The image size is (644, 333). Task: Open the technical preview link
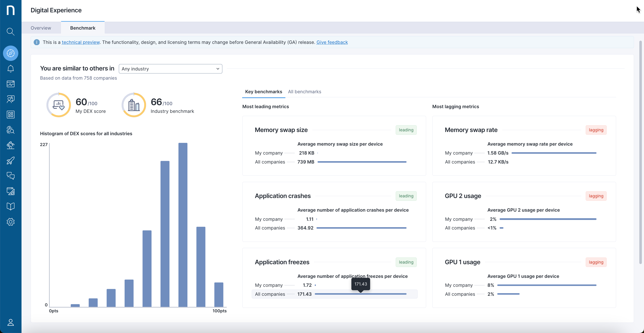click(80, 42)
